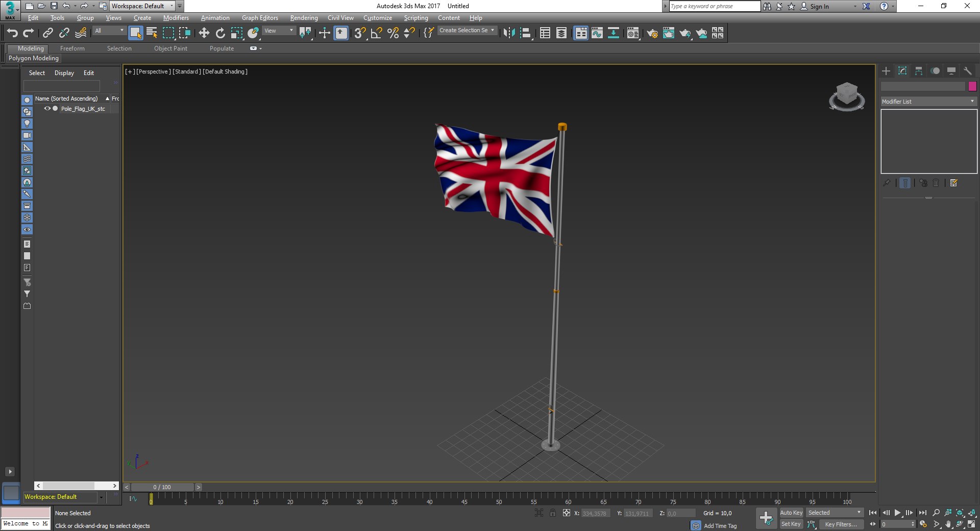Click the Align tool icon
The height and width of the screenshot is (531, 980).
[x=526, y=33]
